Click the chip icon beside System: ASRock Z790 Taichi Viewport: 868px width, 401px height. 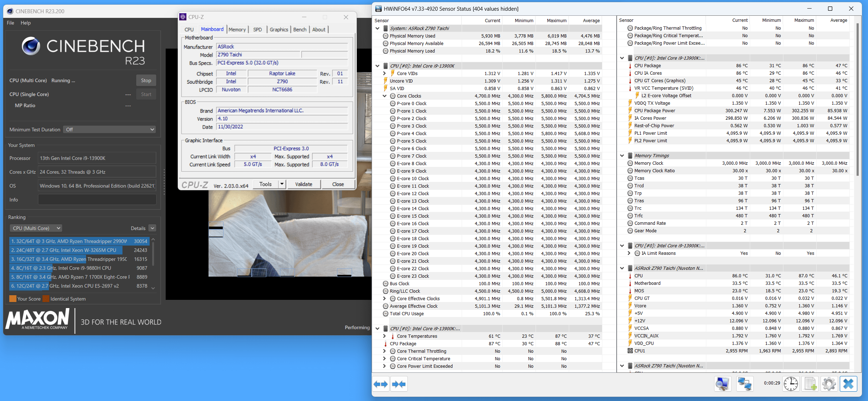[x=386, y=28]
